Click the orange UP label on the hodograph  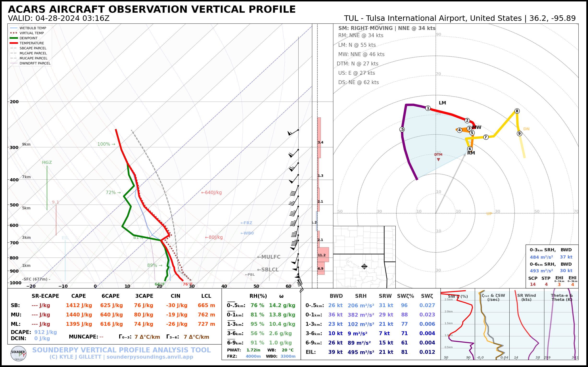(x=489, y=214)
